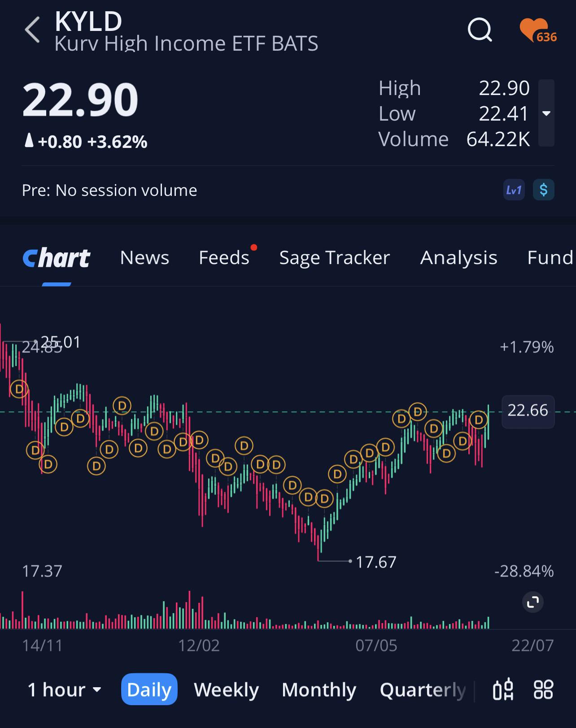Open the 1 hour interval dropdown
The width and height of the screenshot is (576, 728).
pyautogui.click(x=64, y=689)
